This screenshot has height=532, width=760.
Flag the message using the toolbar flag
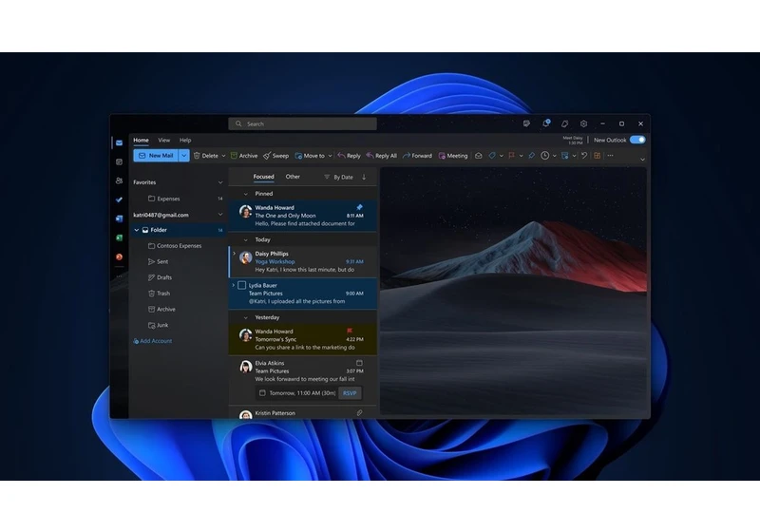(x=512, y=156)
